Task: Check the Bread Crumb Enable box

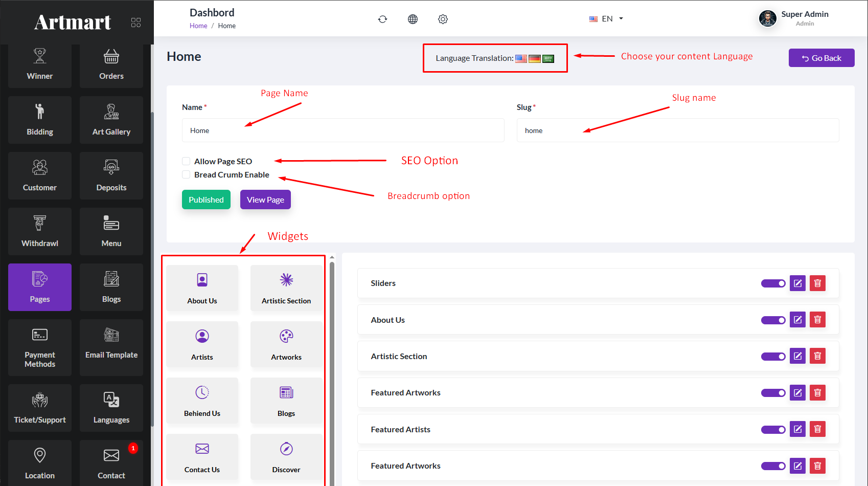Action: (x=186, y=174)
